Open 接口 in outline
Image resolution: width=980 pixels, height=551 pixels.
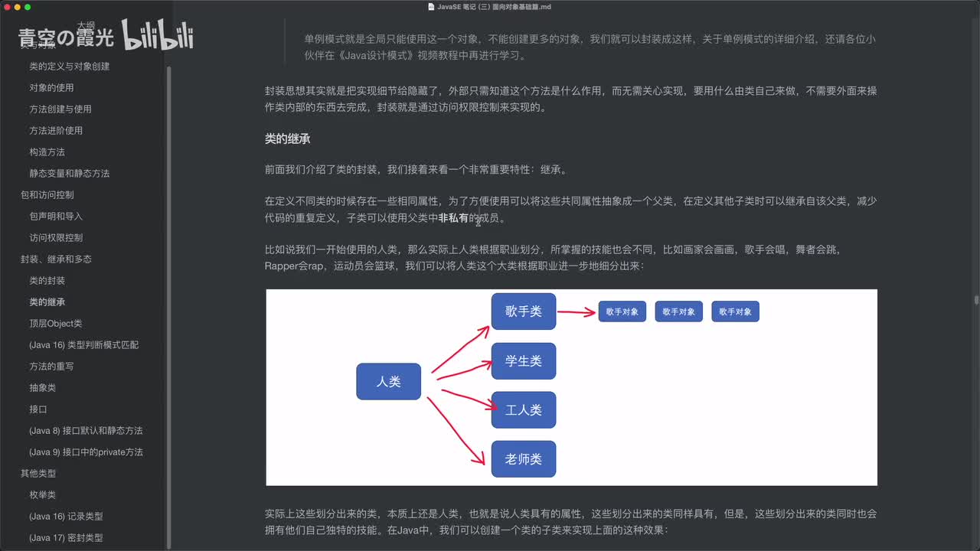[38, 409]
